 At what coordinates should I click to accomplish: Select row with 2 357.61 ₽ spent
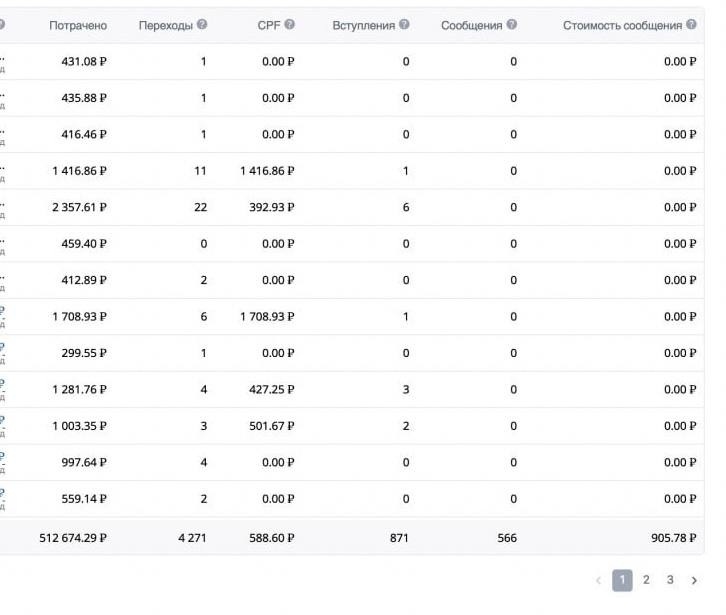(352, 207)
